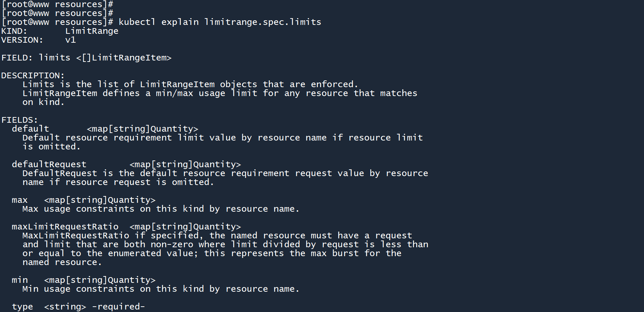Click the KIND value LimitRange
The image size is (644, 312).
point(91,31)
